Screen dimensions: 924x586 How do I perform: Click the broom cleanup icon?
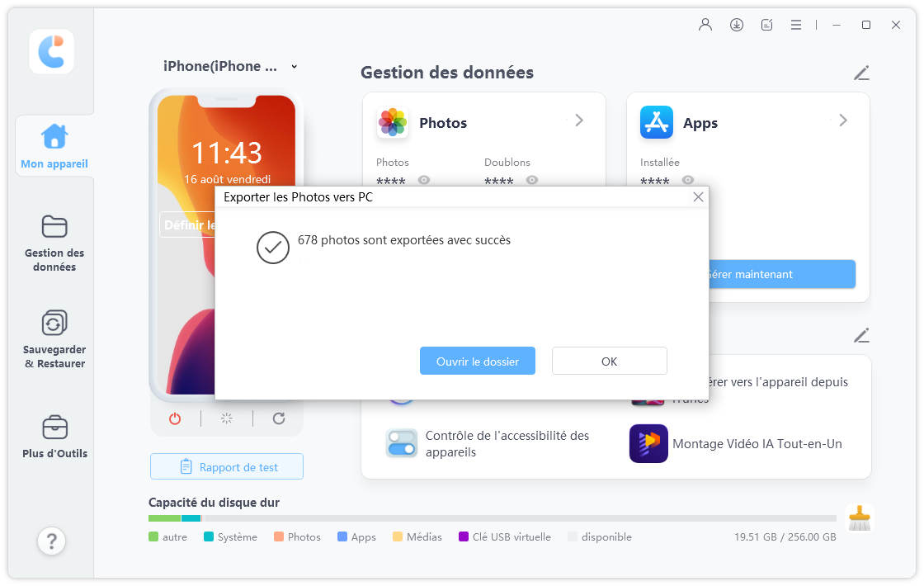pos(859,518)
